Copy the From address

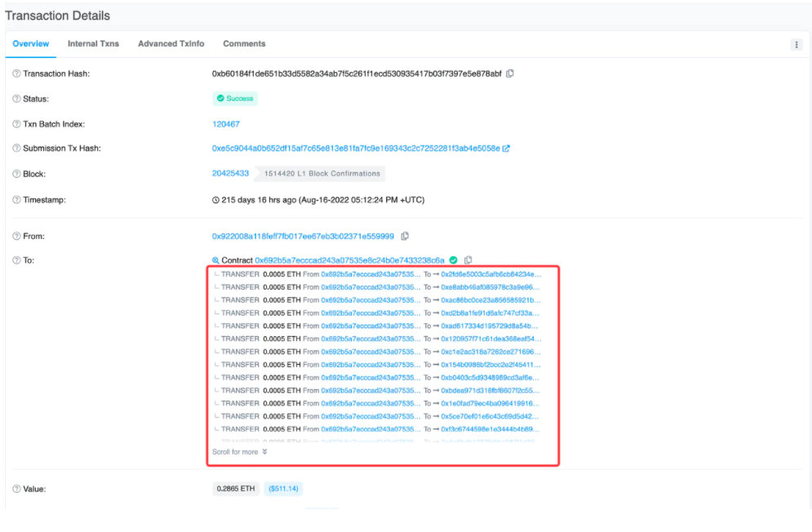(405, 236)
